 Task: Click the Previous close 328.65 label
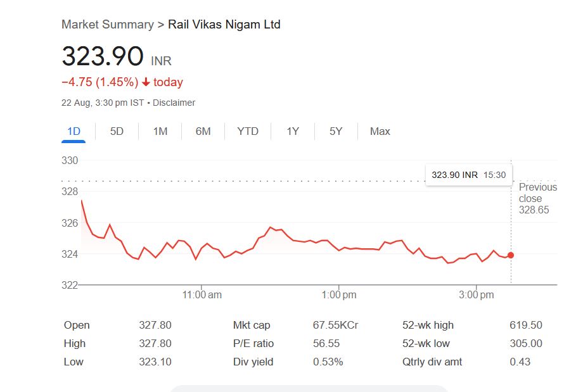coord(537,198)
